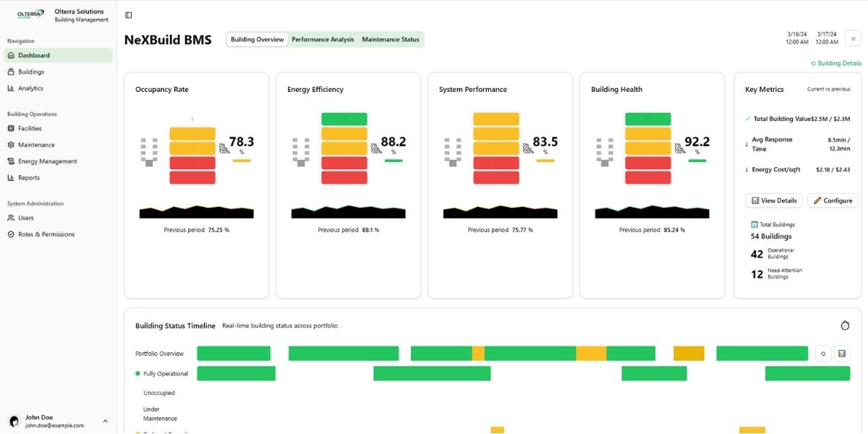Image resolution: width=868 pixels, height=434 pixels.
Task: Click the first green Portfolio Overview timeline block
Action: click(x=234, y=354)
